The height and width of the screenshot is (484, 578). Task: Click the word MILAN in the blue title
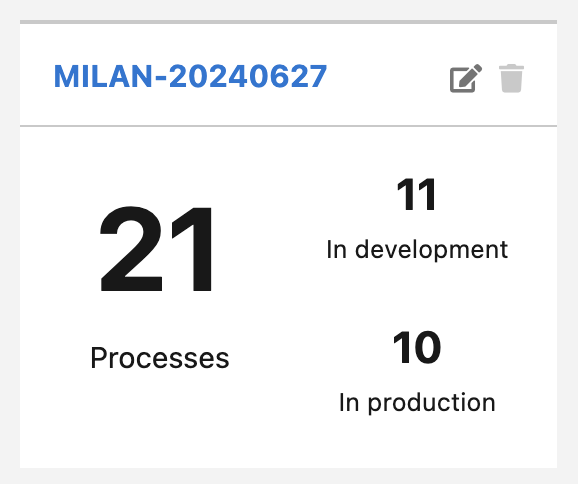click(x=103, y=76)
